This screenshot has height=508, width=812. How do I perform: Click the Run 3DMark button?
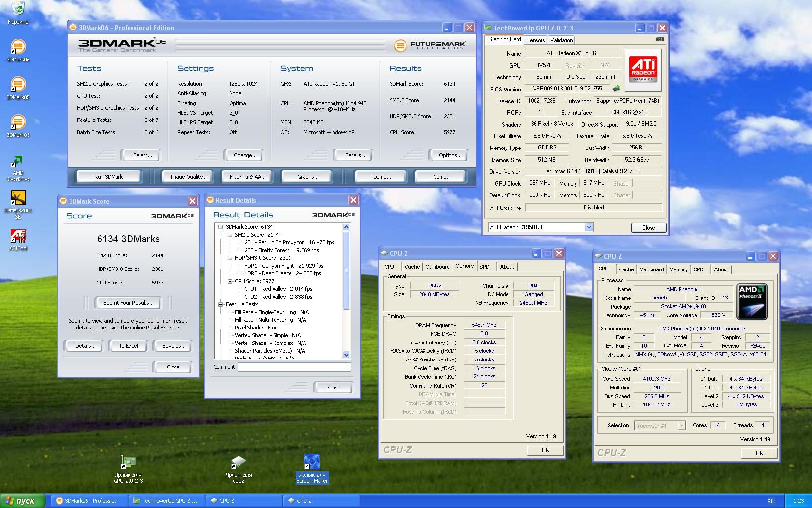click(x=108, y=177)
